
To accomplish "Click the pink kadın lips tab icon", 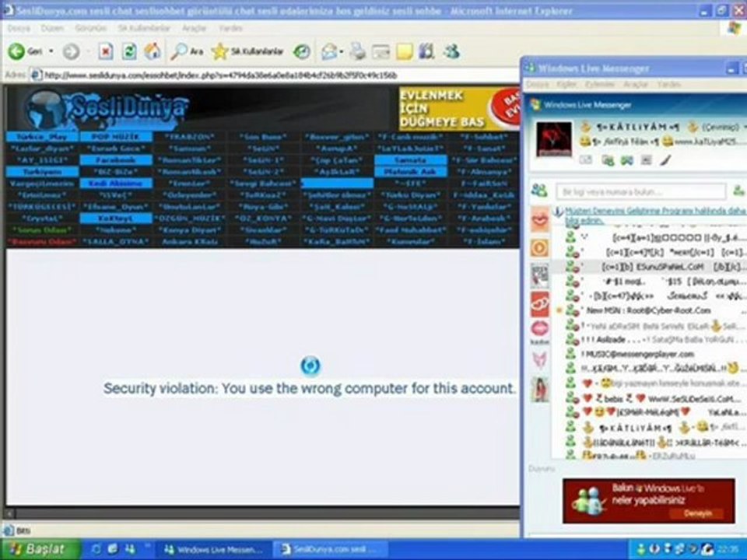I will (x=539, y=332).
